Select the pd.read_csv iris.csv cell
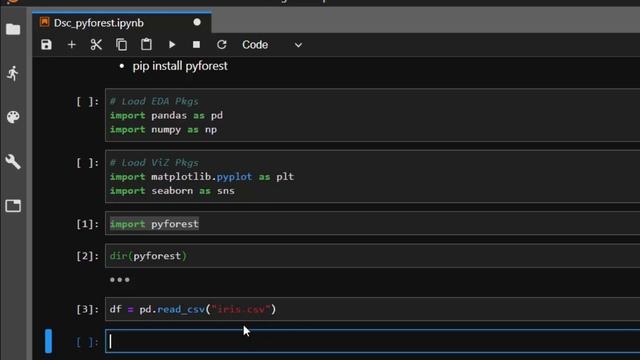 [372, 309]
